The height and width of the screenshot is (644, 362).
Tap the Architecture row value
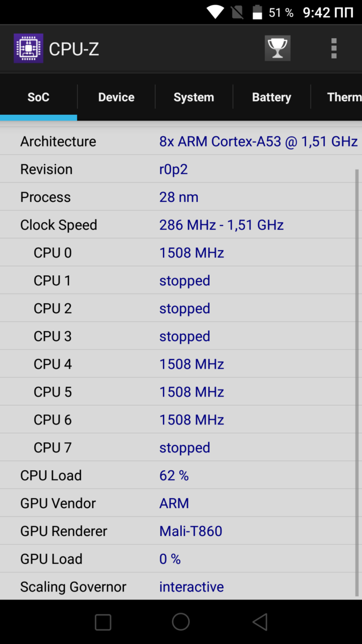point(258,142)
